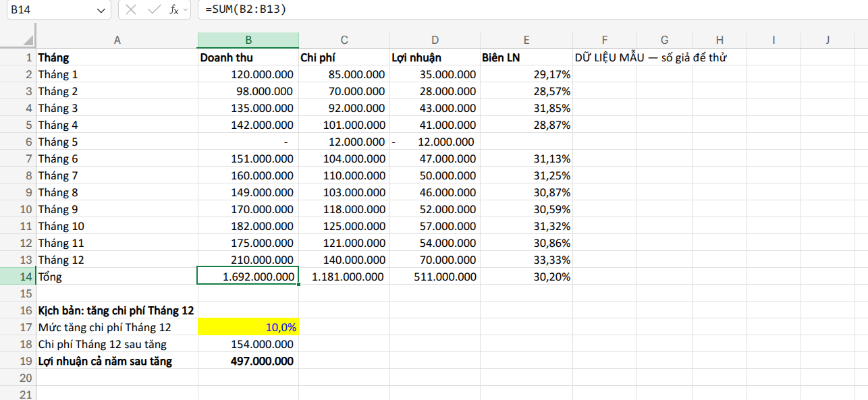This screenshot has width=868, height=400.
Task: Click the 'Tháng 12' cell in column A
Action: tap(117, 260)
